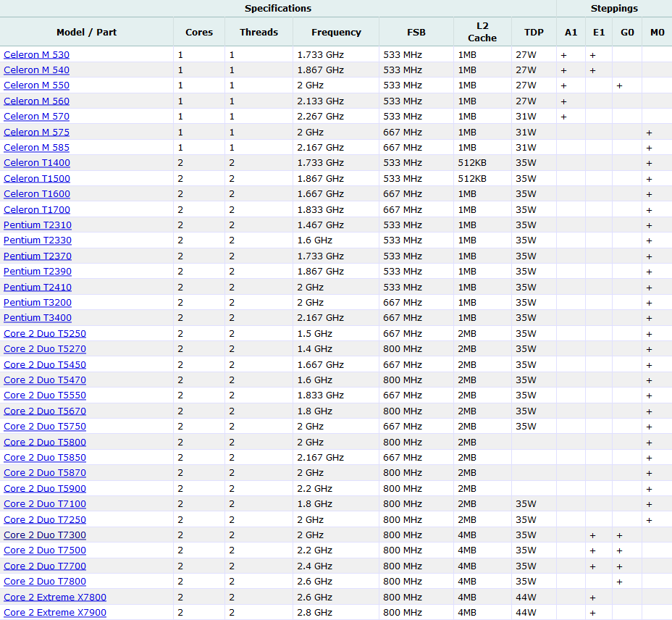Go to Core 2 Duo T7500 page

pos(45,550)
